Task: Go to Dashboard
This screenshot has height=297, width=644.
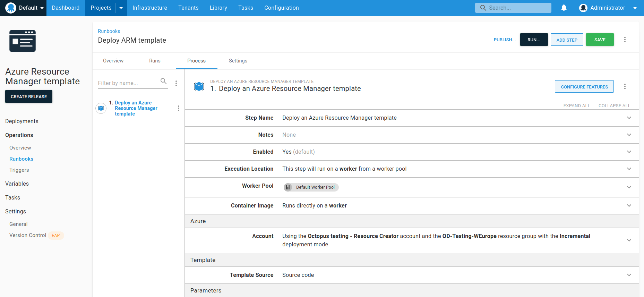Action: 66,8
